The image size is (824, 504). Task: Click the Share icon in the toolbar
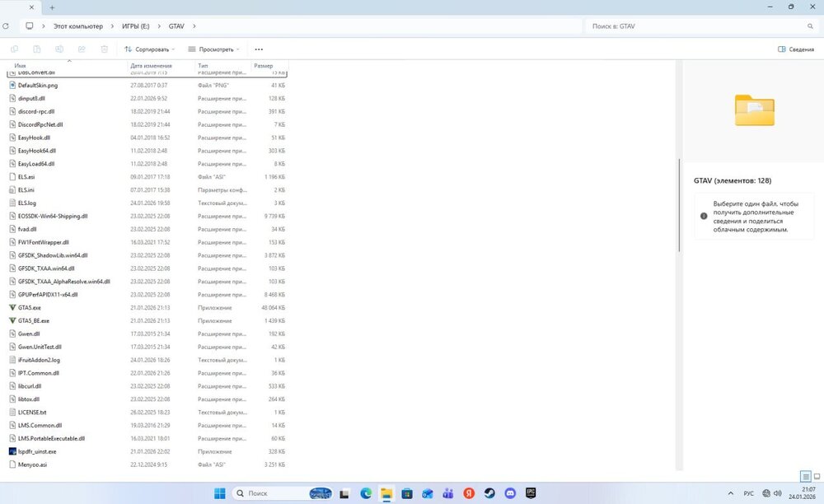[x=81, y=49]
